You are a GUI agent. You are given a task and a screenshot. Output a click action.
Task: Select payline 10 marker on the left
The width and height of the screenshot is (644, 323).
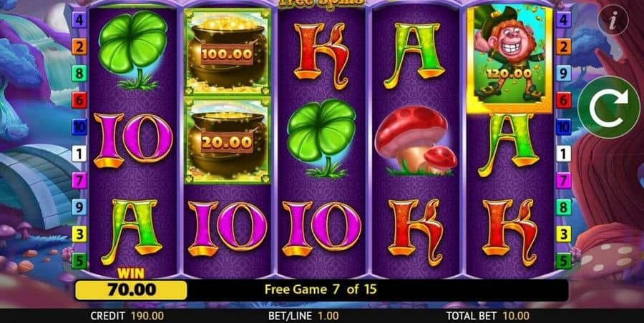pos(79,126)
